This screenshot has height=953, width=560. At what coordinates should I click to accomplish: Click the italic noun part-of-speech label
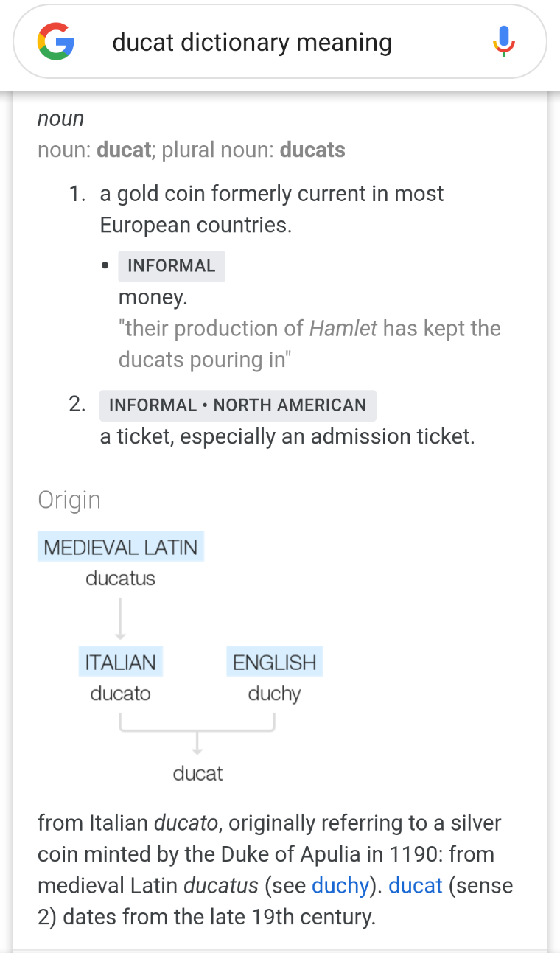(61, 119)
